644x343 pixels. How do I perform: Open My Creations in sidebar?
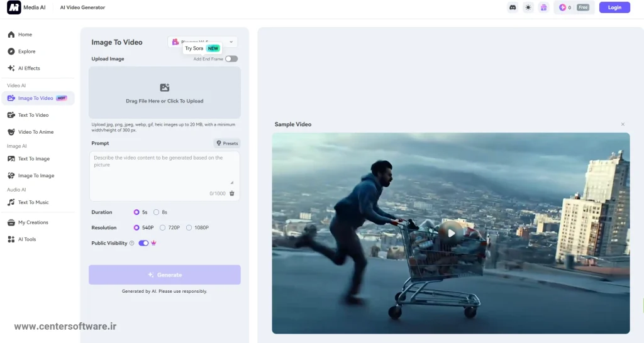38,222
